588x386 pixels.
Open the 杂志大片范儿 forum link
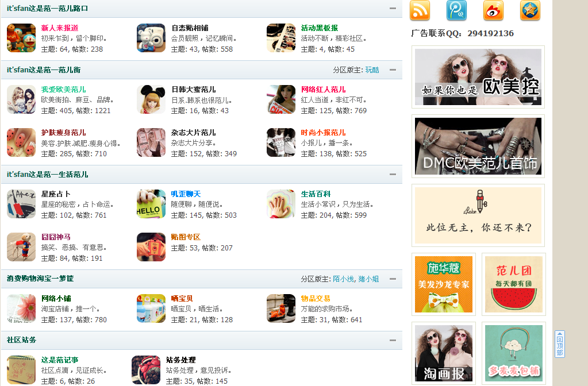pos(194,132)
